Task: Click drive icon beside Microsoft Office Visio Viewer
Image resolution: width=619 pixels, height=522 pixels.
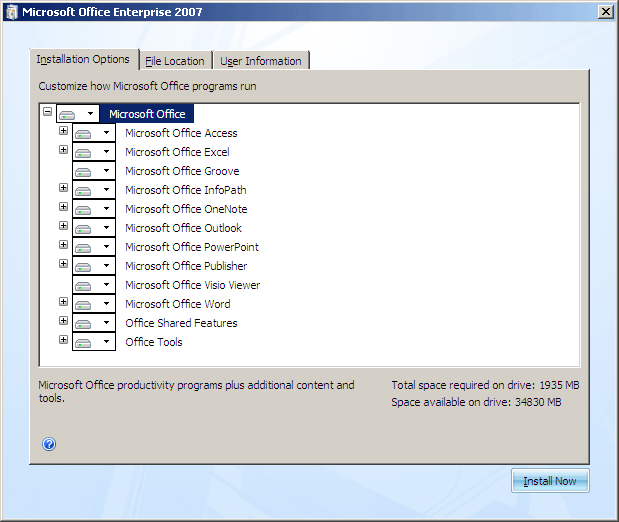Action: (83, 286)
